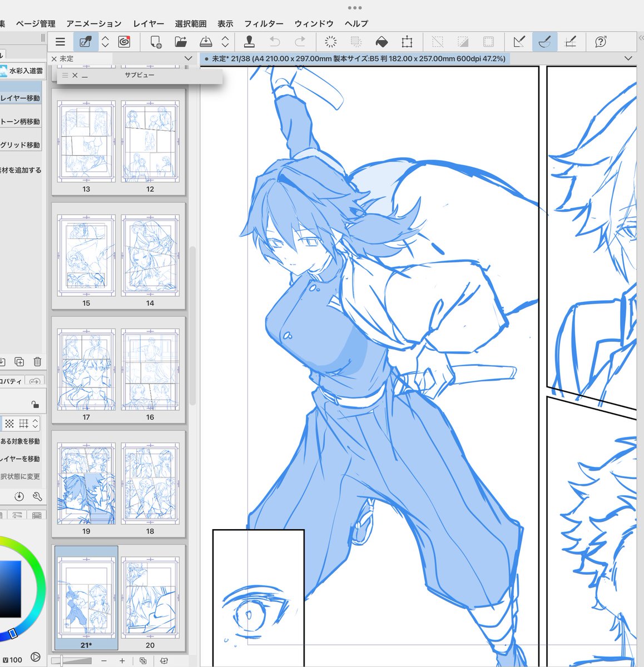Image resolution: width=644 pixels, height=667 pixels.
Task: Pick a shade in the color square
Action: [10, 589]
